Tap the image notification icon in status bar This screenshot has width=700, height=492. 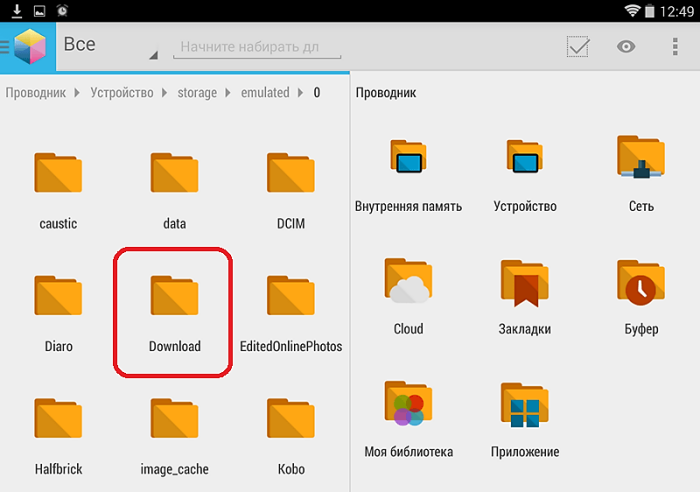(40, 11)
